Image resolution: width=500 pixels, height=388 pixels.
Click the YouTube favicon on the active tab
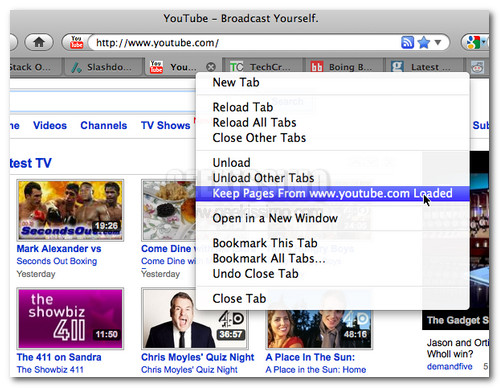156,67
